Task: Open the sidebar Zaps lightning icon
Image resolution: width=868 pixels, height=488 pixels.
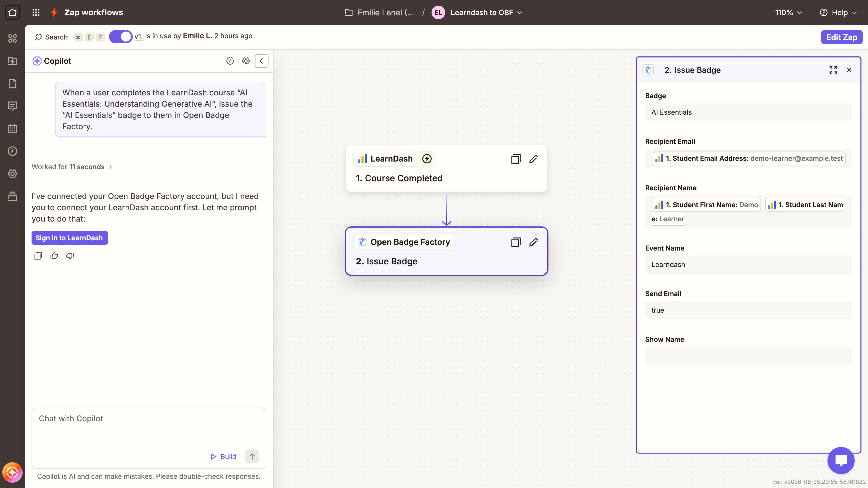Action: pyautogui.click(x=13, y=61)
